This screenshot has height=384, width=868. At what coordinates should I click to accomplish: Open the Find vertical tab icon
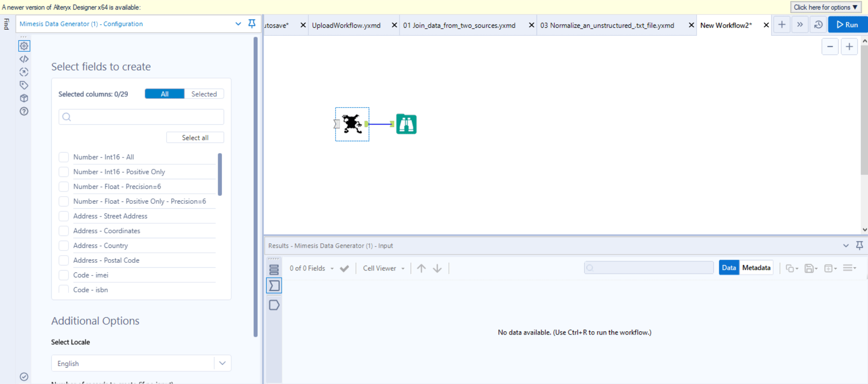tap(6, 24)
